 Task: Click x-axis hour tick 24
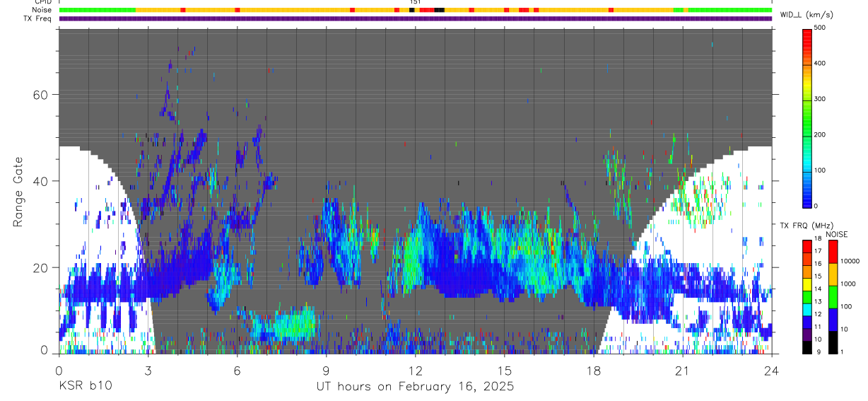pyautogui.click(x=772, y=369)
